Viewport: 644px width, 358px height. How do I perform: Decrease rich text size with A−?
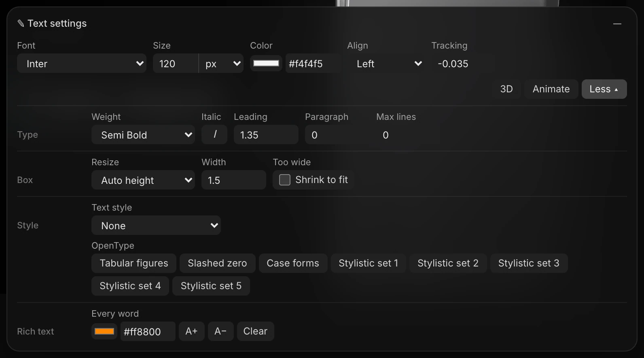[x=221, y=331]
